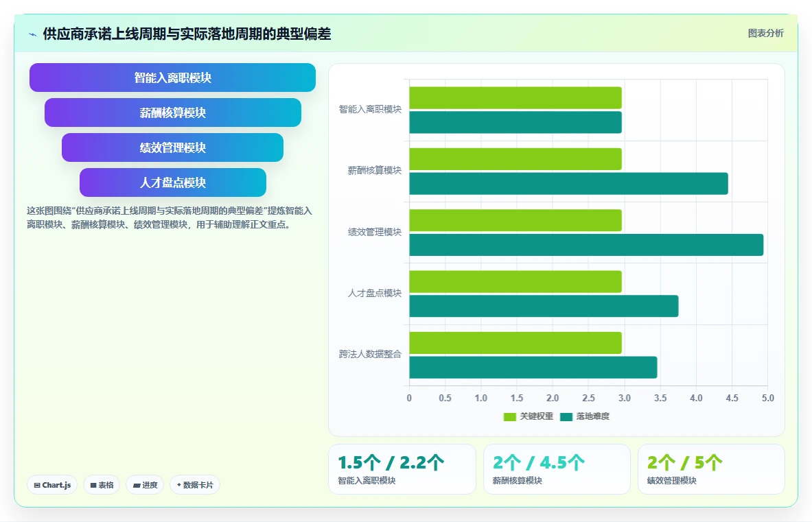Viewport: 812px width, 522px height.
Task: Click 落地难度 bar for 跨法人数据整合
Action: (533, 367)
